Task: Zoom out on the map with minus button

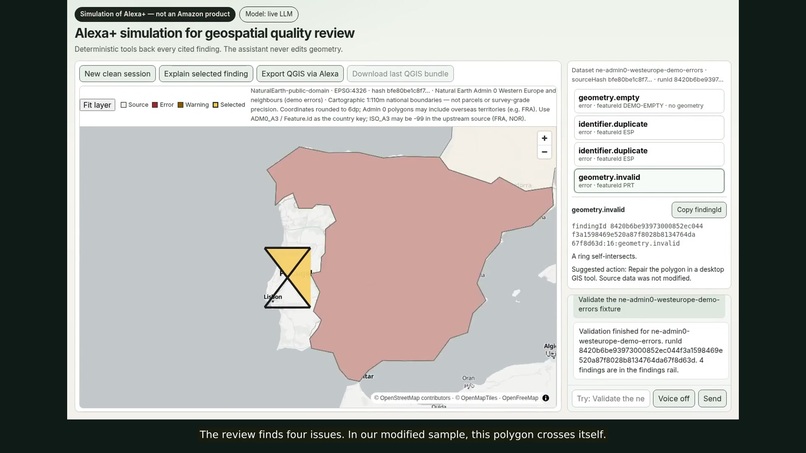Action: point(544,152)
